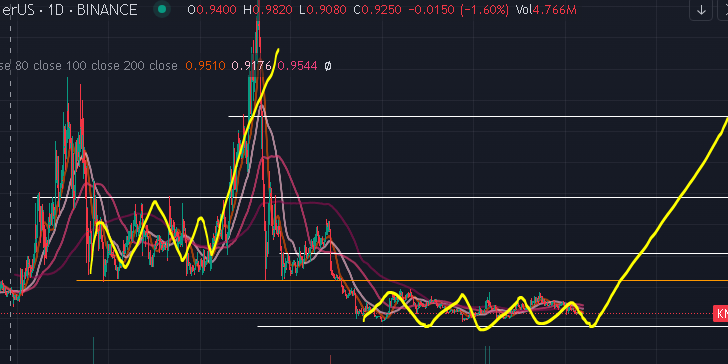This screenshot has width=728, height=364.
Task: Click the high value H0.9820
Action: click(268, 10)
